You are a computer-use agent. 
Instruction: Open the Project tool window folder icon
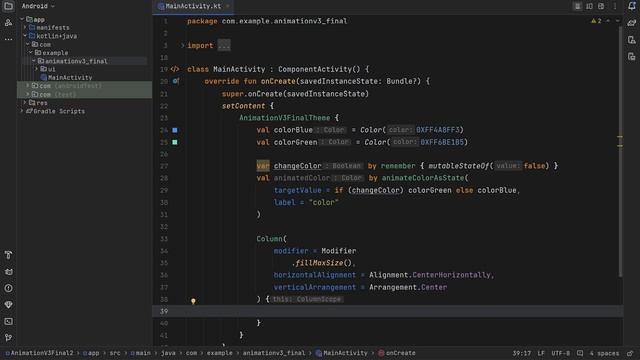tap(8, 6)
